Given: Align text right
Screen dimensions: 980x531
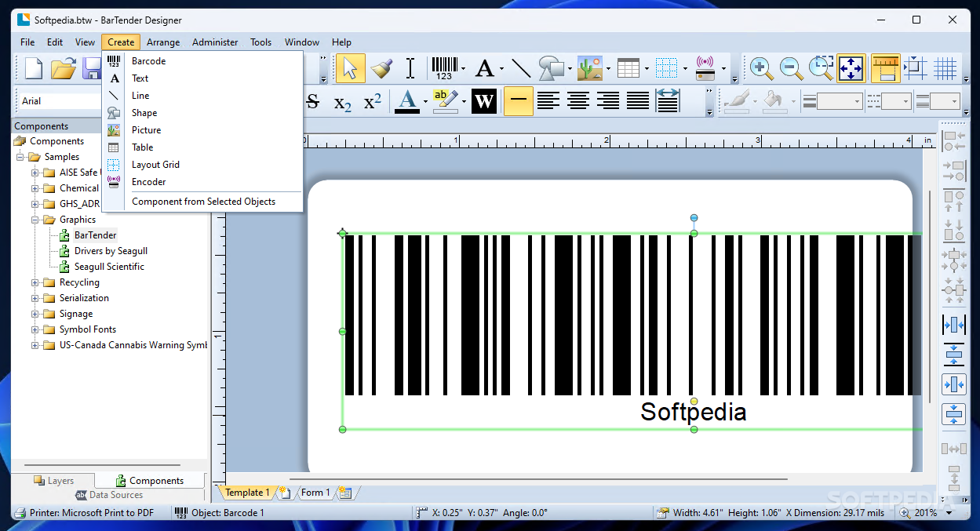Looking at the screenshot, I should [x=608, y=101].
